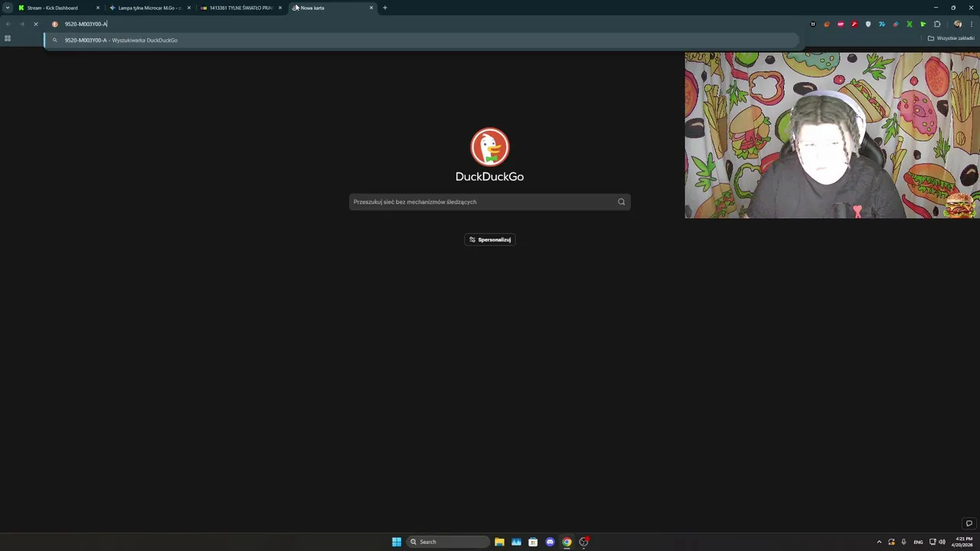Viewport: 980px width, 551px height.
Task: Close the 1413361 TYLNE ŚWIATŁO tab
Action: 279,8
